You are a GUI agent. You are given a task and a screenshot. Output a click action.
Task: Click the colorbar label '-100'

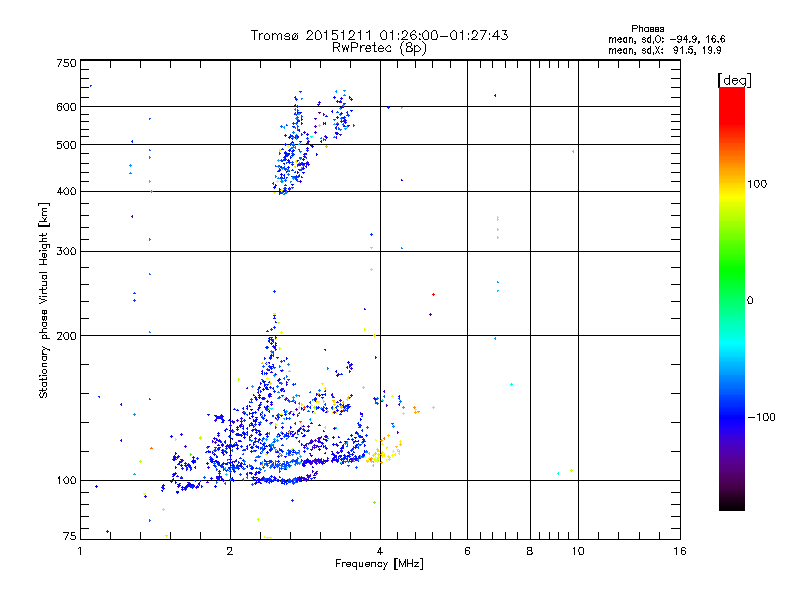(761, 417)
